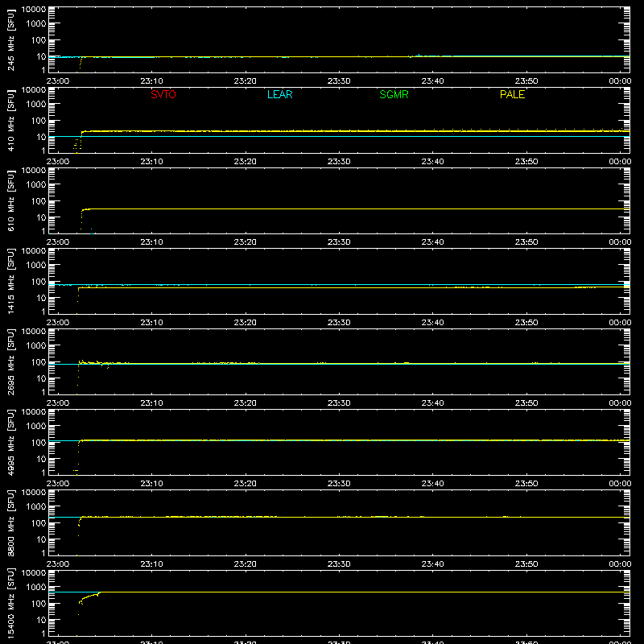Click the green SGMR station legend label

coord(394,94)
